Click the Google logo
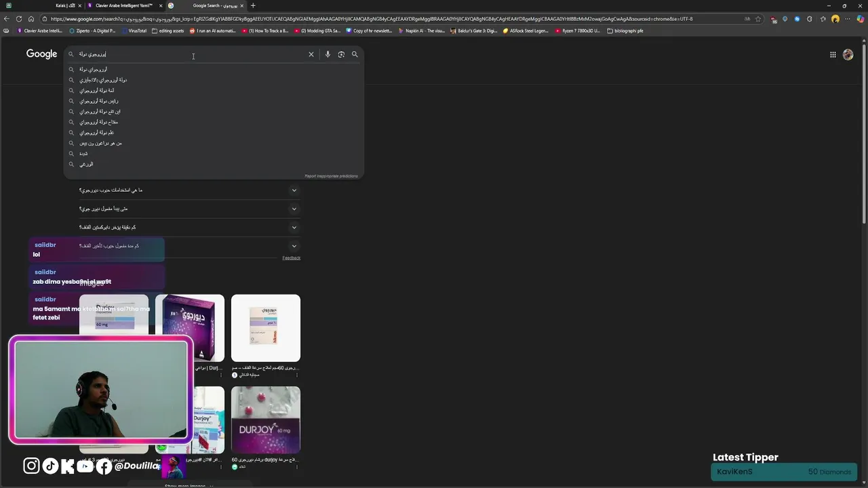The height and width of the screenshot is (488, 868). click(x=41, y=54)
